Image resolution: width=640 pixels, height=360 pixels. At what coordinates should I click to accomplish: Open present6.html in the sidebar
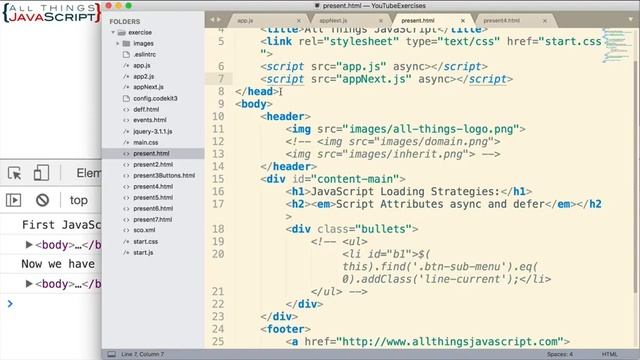click(153, 209)
